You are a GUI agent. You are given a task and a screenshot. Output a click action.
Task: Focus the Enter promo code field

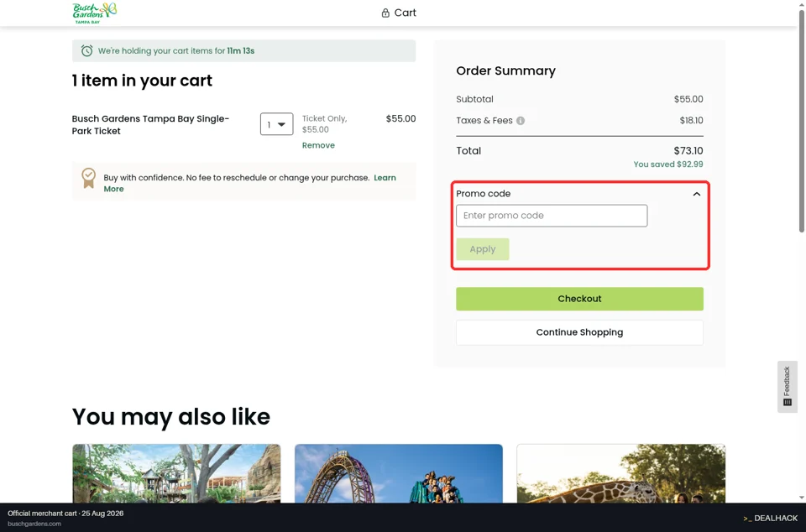pyautogui.click(x=552, y=216)
